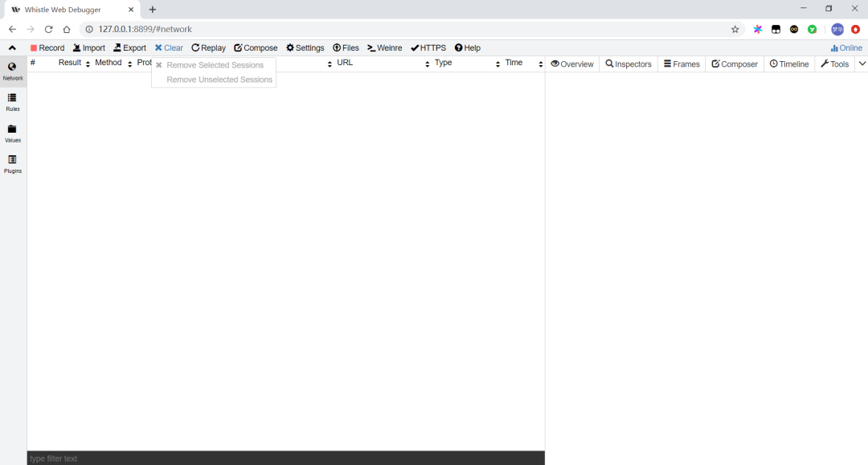The image size is (868, 465).
Task: Sort by the Time column
Action: click(x=524, y=64)
